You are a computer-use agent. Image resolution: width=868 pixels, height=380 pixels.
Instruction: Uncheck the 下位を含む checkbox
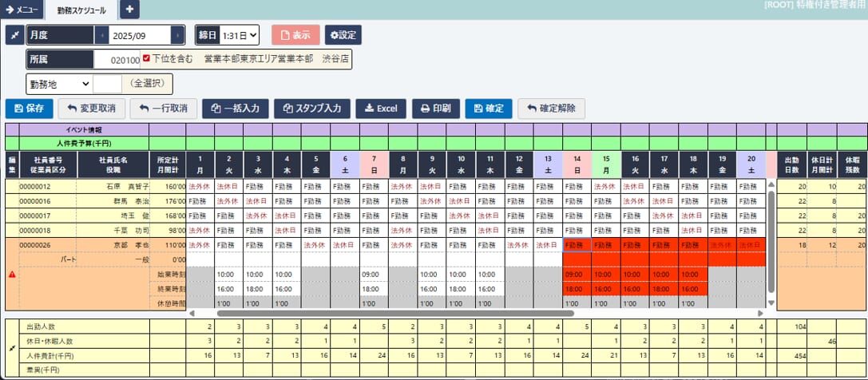point(146,58)
